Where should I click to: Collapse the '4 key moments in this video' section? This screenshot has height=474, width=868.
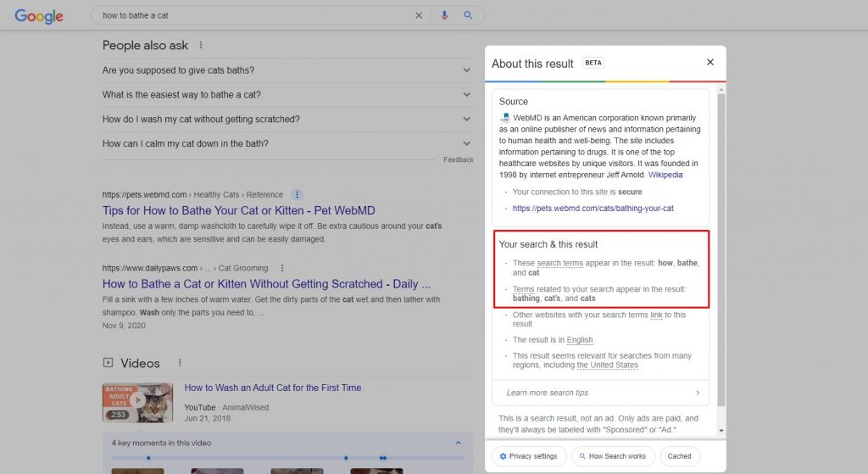[x=458, y=443]
